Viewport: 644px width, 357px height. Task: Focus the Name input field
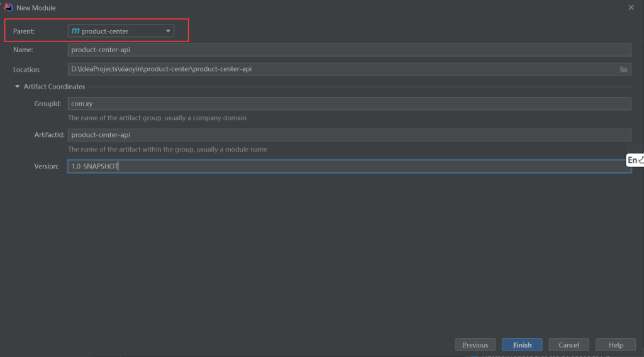tap(349, 50)
